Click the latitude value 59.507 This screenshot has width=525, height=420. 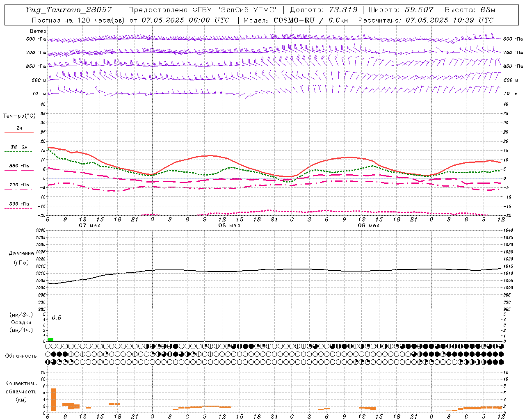[x=419, y=10]
